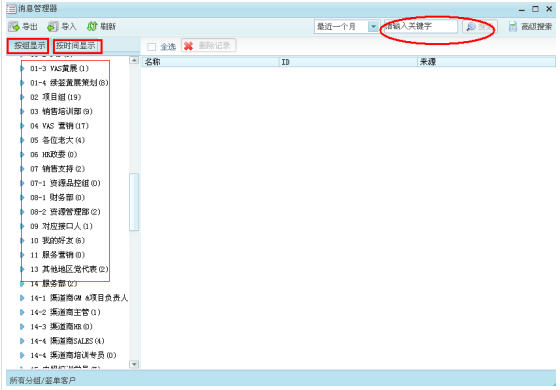Select 14-4 渠道商培训专员 (0) group
This screenshot has width=560, height=390.
73,355
